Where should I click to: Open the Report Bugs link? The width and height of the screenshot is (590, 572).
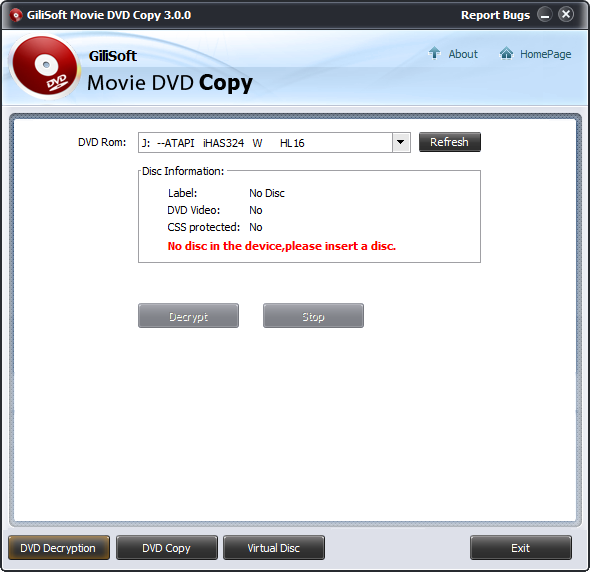495,15
